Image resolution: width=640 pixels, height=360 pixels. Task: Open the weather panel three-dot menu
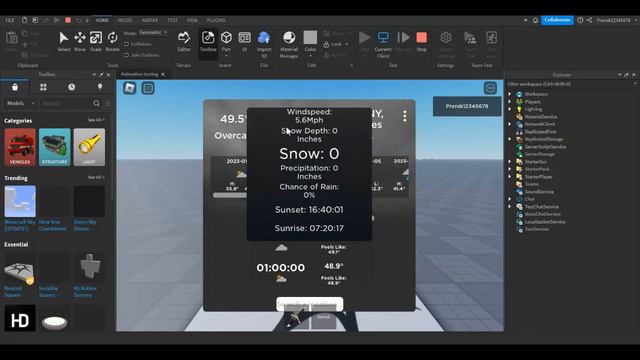404,116
